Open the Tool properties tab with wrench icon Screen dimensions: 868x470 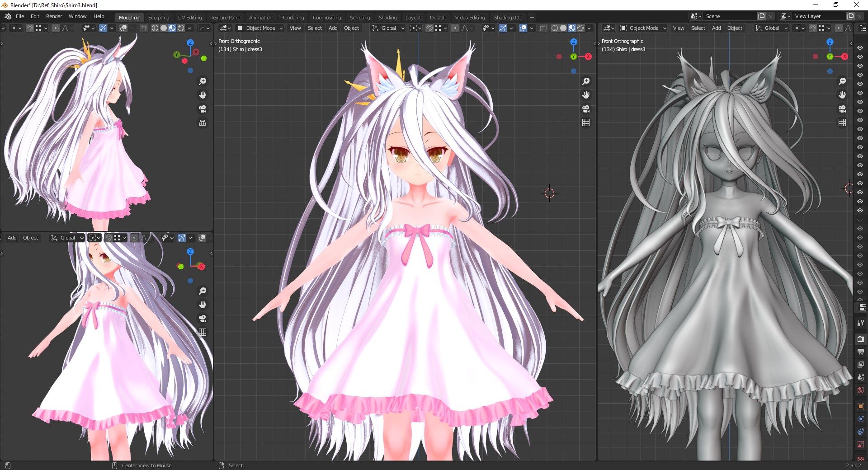860,323
